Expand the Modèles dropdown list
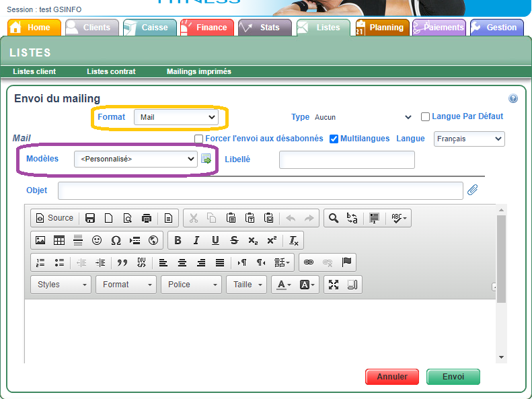 (x=135, y=159)
